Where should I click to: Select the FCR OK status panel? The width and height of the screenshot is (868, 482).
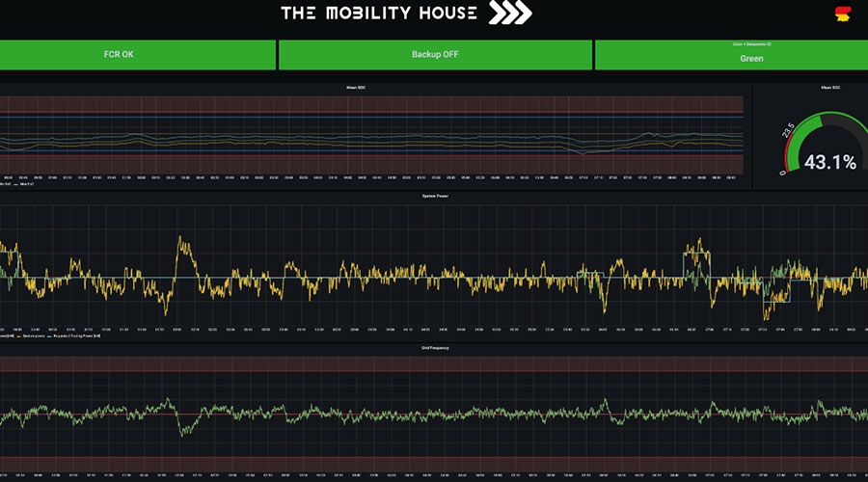[x=138, y=54]
